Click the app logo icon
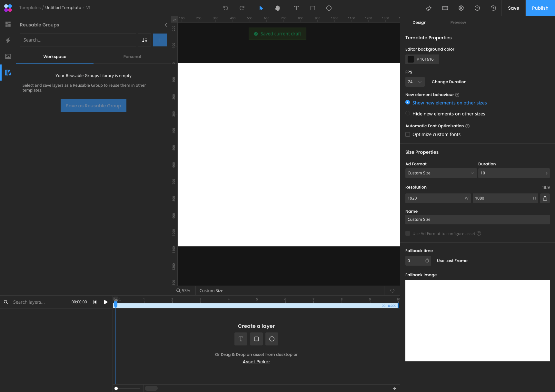Viewport: 555px width, 392px height. pos(8,8)
